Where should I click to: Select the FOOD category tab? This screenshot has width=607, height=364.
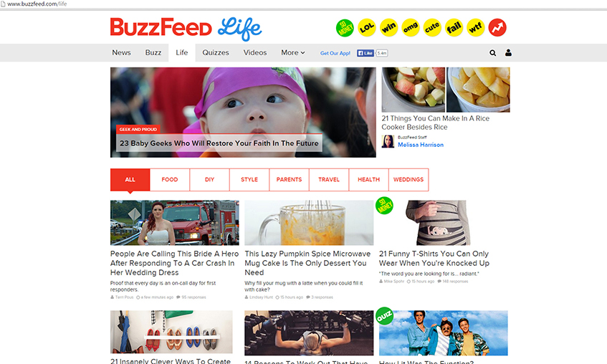(x=170, y=180)
